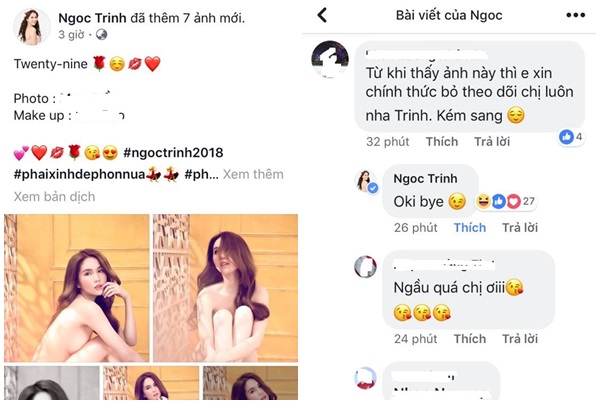Open the top-left photo in the post
600x404 pixels.
75,287
